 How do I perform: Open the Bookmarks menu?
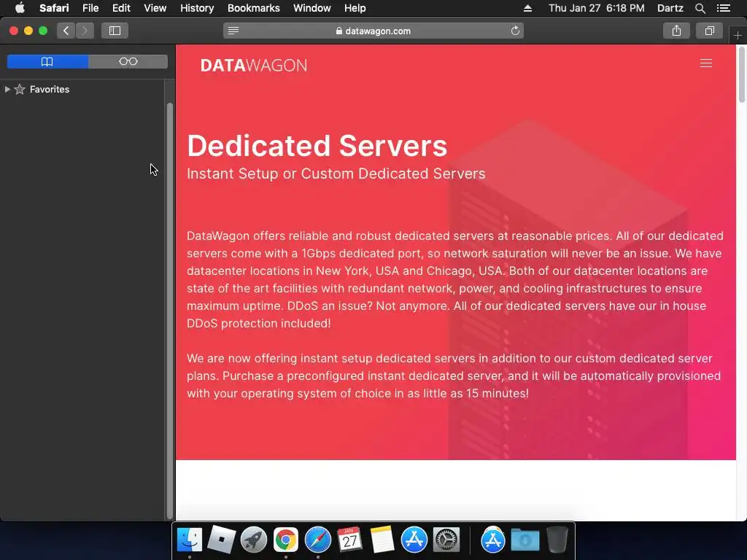tap(253, 8)
